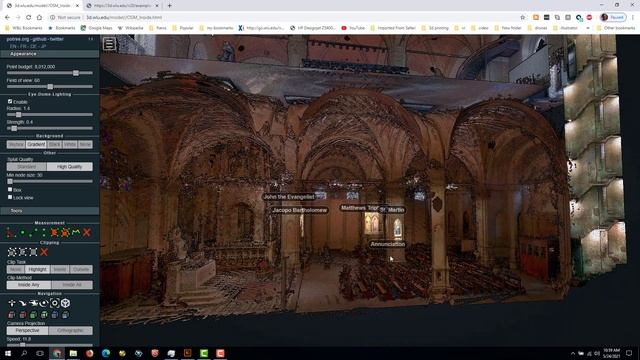Collapse the Appearance section header

coord(49,54)
